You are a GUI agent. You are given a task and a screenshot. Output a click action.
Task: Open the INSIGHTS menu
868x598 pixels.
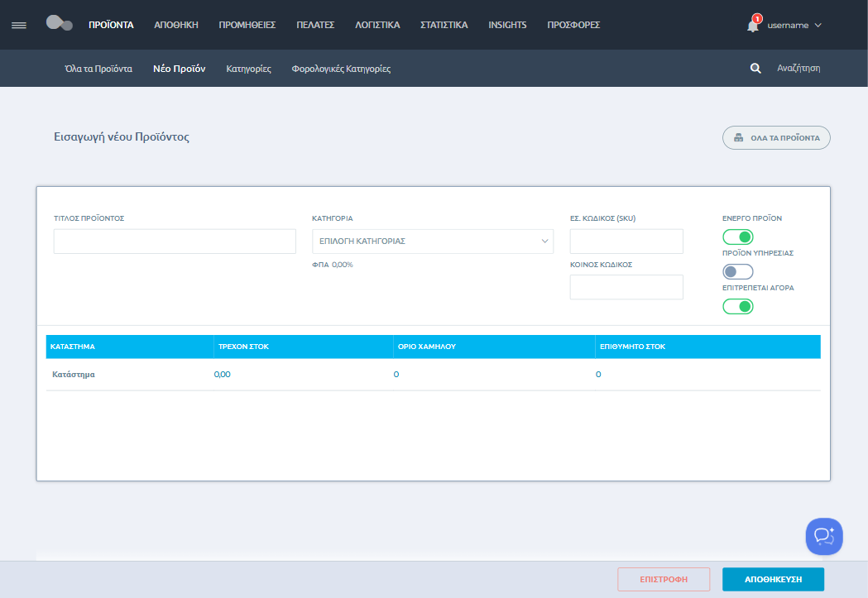pos(507,25)
